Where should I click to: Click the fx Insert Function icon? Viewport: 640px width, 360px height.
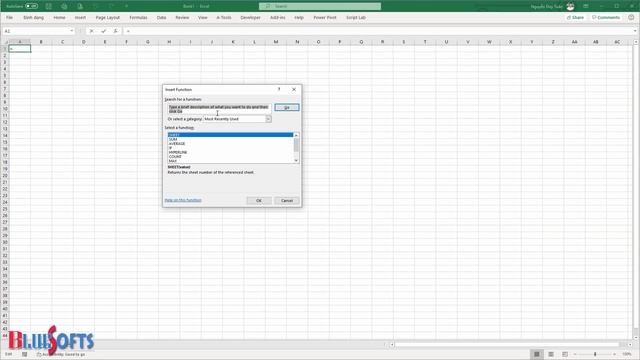[x=116, y=31]
